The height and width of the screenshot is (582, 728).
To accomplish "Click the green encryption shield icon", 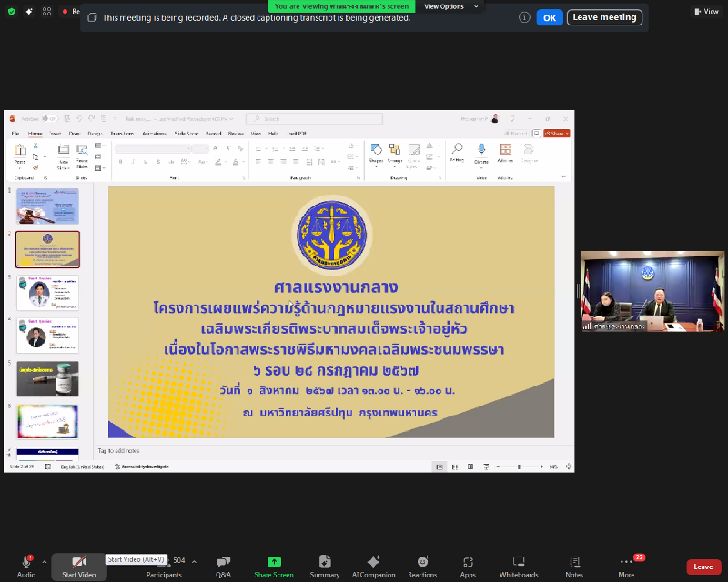I will click(x=12, y=11).
